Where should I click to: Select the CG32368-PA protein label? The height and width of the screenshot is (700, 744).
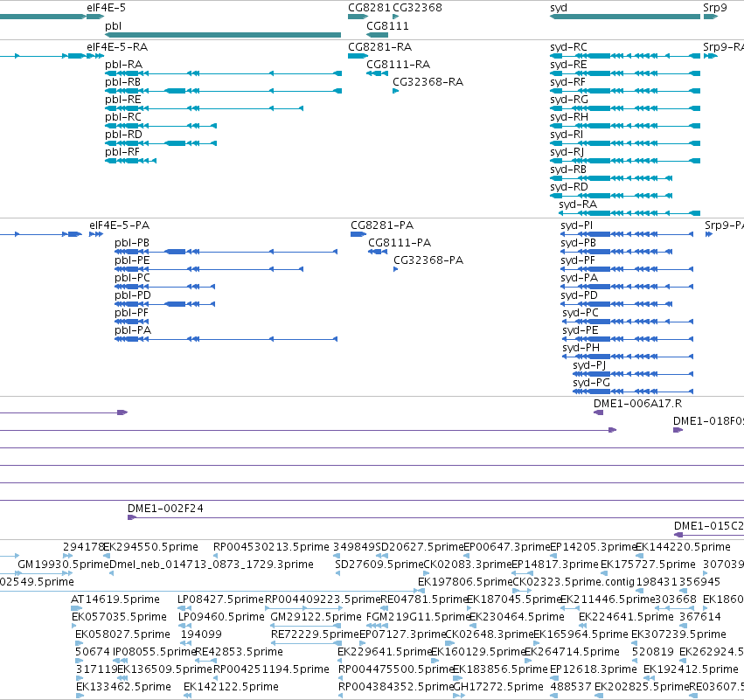pos(428,260)
